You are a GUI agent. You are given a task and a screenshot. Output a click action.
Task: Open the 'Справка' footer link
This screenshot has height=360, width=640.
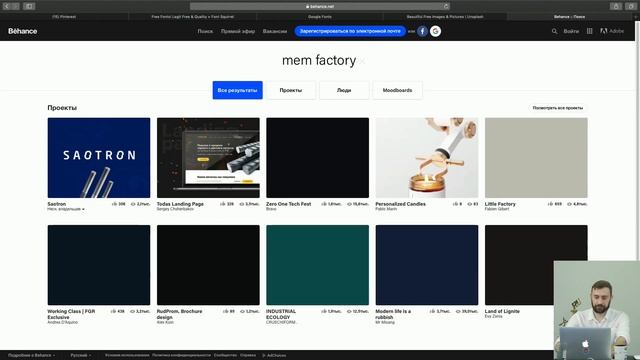point(248,356)
